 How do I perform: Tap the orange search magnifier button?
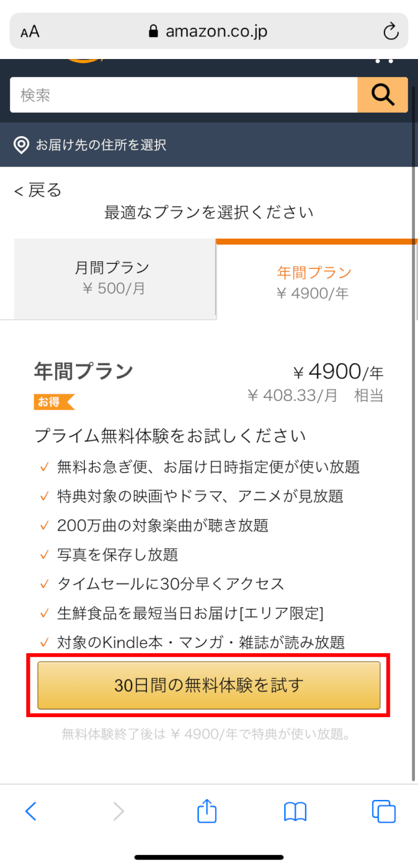point(382,95)
